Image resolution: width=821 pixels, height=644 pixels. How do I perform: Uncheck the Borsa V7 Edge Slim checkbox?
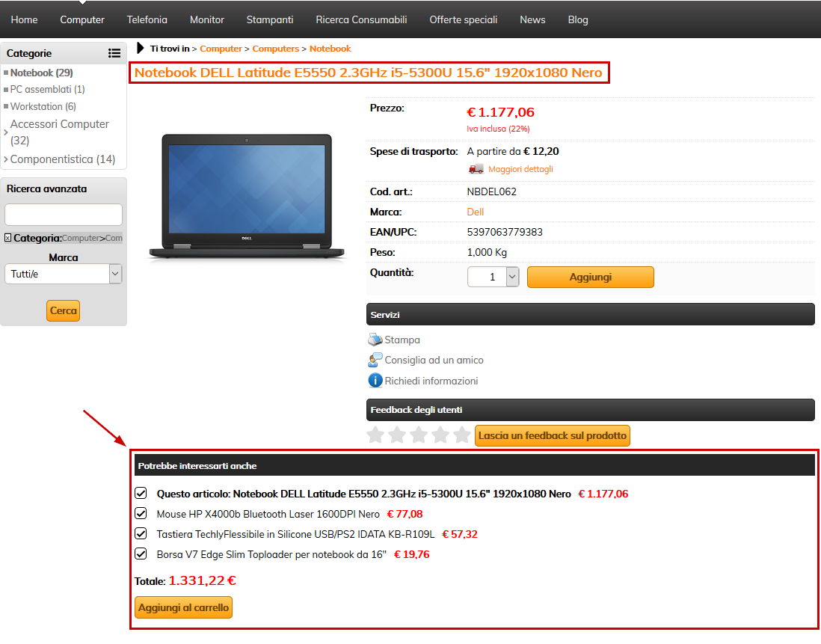click(141, 554)
